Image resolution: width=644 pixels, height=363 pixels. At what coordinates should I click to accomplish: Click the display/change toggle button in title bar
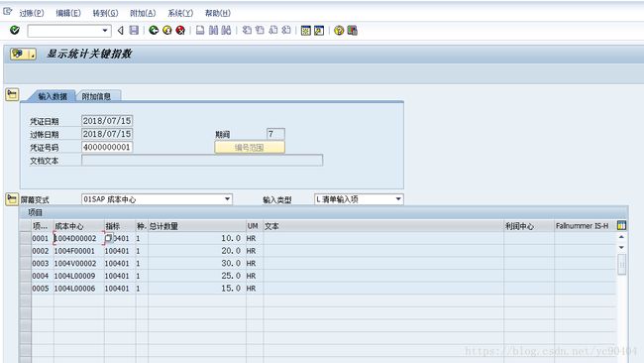click(x=23, y=54)
